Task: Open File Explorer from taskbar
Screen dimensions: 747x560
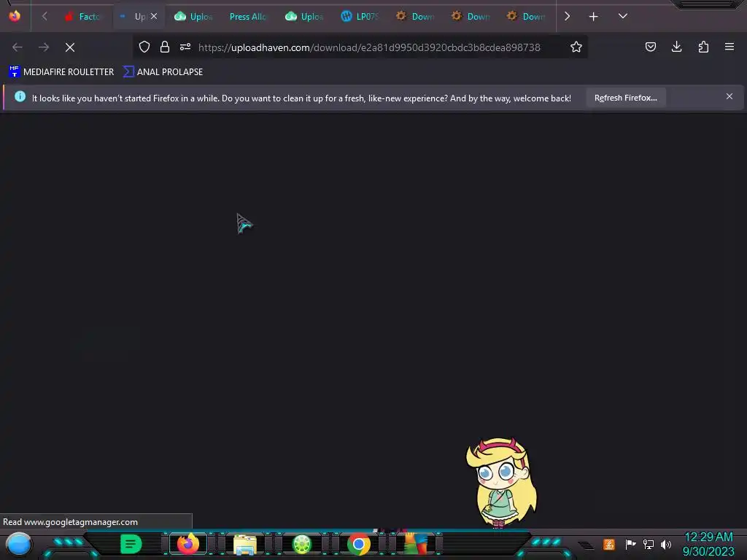Action: (x=245, y=544)
